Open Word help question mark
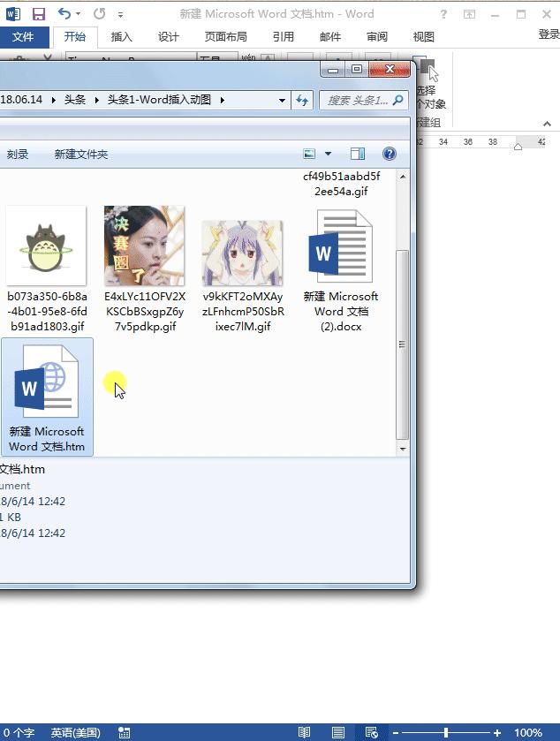This screenshot has height=741, width=560. click(443, 14)
